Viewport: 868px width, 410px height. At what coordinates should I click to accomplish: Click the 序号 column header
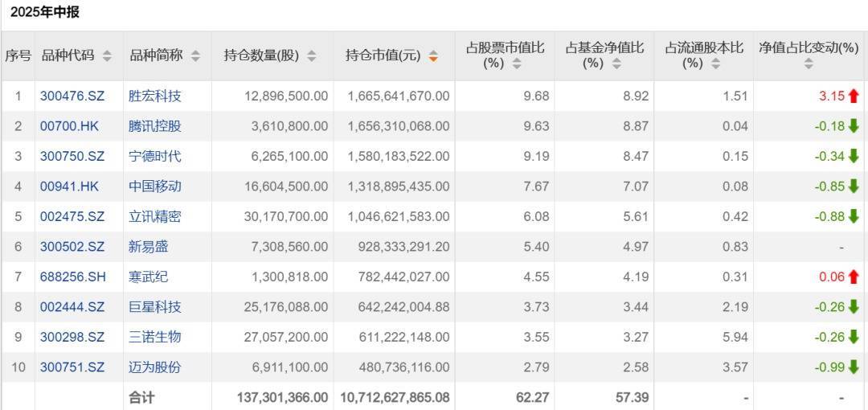(18, 55)
